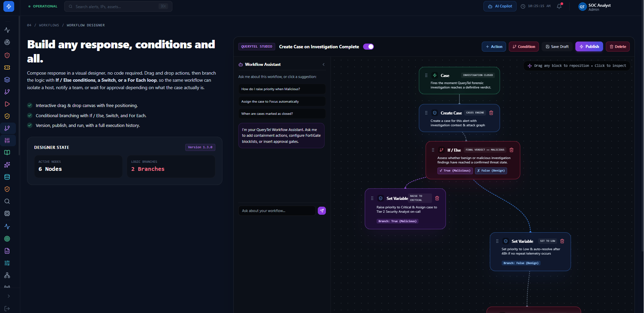Remove the Raise to Critical Set Variable node
This screenshot has height=313, width=644.
pyautogui.click(x=437, y=198)
